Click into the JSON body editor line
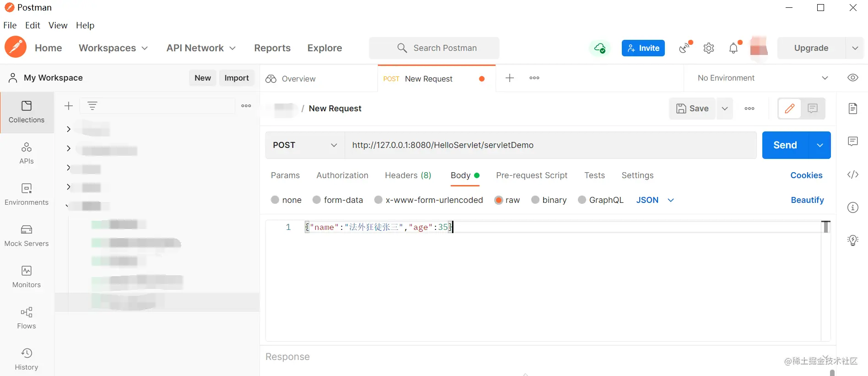Viewport: 868px width, 376px height. pyautogui.click(x=562, y=227)
